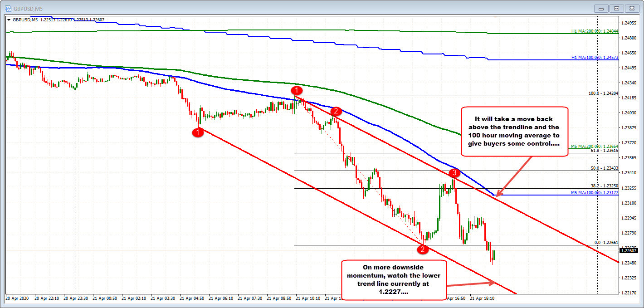Click price scale value 1.24185
Image resolution: width=644 pixels, height=308 pixels.
point(629,98)
